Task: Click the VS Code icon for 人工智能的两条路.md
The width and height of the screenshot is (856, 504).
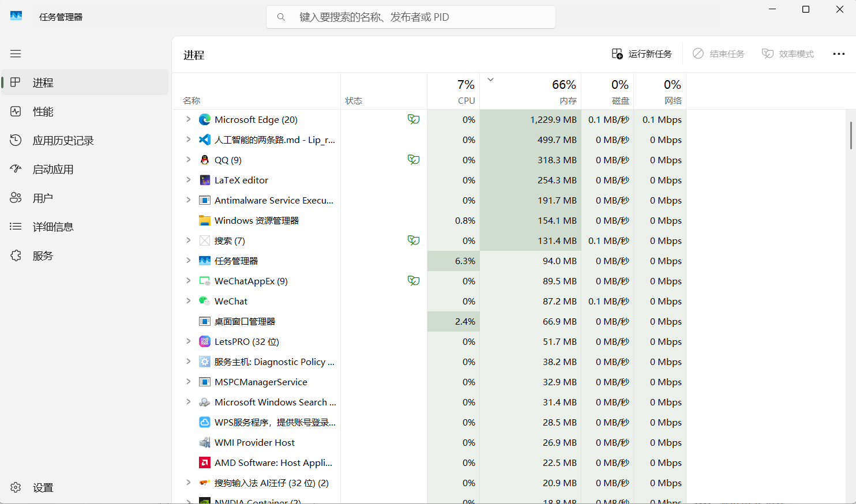Action: pyautogui.click(x=205, y=140)
